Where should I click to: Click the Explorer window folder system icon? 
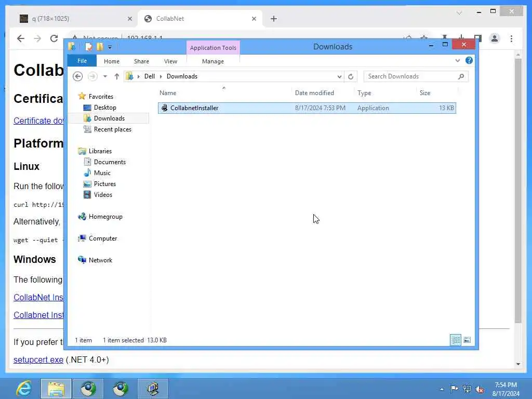point(72,46)
